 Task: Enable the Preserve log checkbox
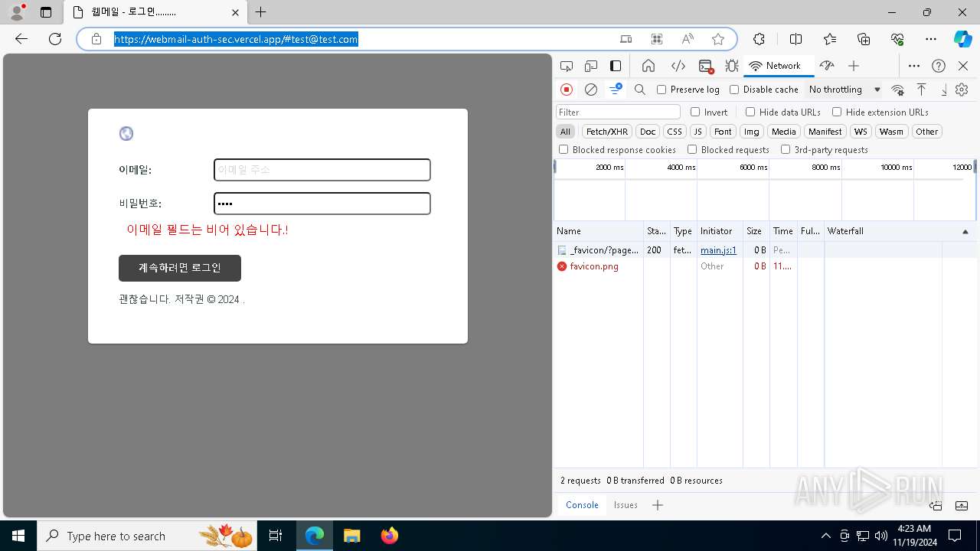tap(661, 90)
